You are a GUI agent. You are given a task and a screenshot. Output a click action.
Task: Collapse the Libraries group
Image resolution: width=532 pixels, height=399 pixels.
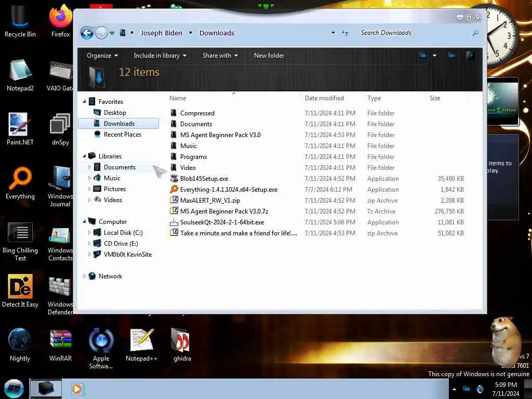click(85, 156)
